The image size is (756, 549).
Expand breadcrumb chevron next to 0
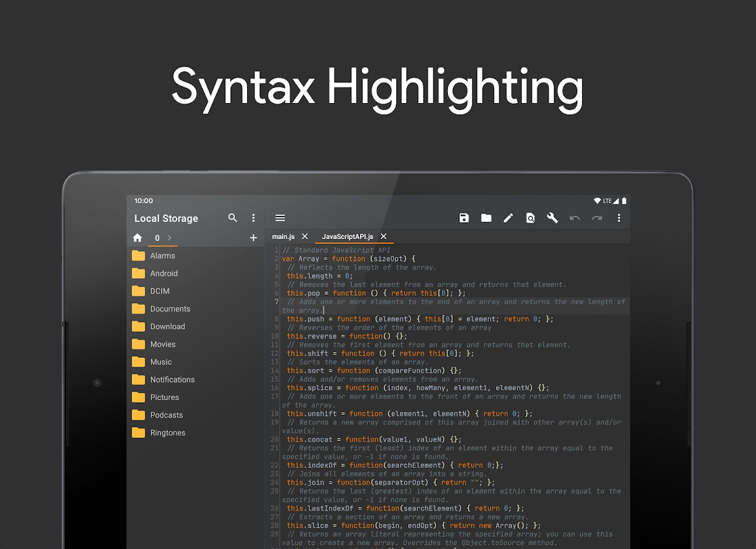point(170,238)
